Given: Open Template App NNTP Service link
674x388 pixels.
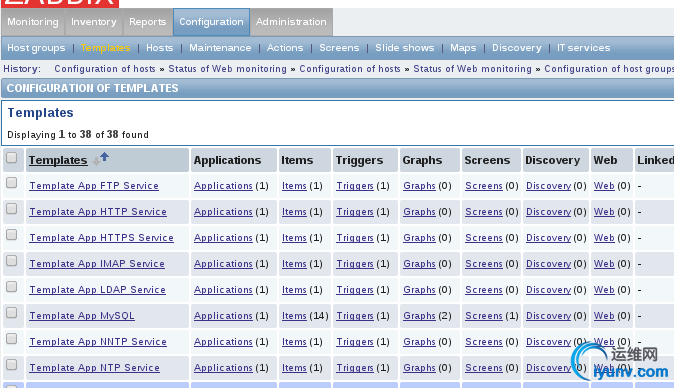Looking at the screenshot, I should coord(98,342).
